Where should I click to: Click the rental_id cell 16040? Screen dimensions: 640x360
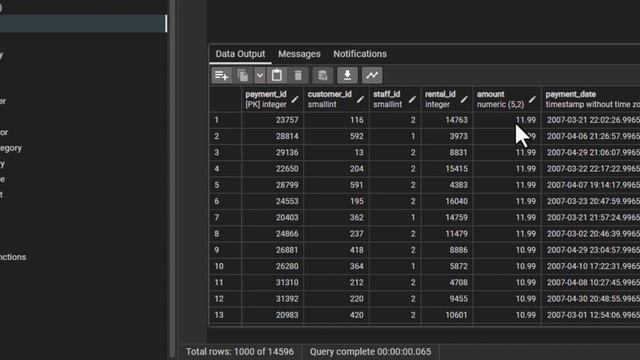pos(447,201)
